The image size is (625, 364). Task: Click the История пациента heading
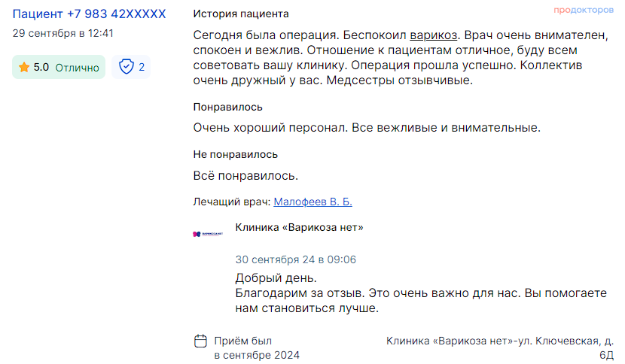point(241,14)
